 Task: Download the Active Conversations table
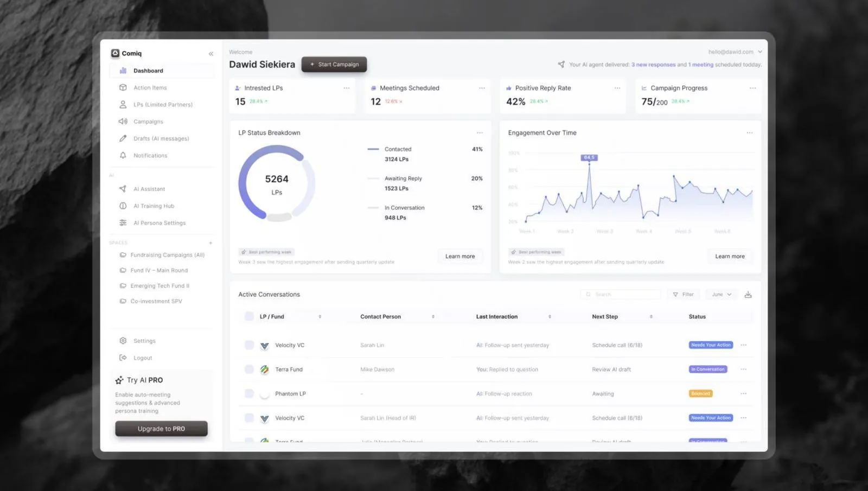(748, 295)
